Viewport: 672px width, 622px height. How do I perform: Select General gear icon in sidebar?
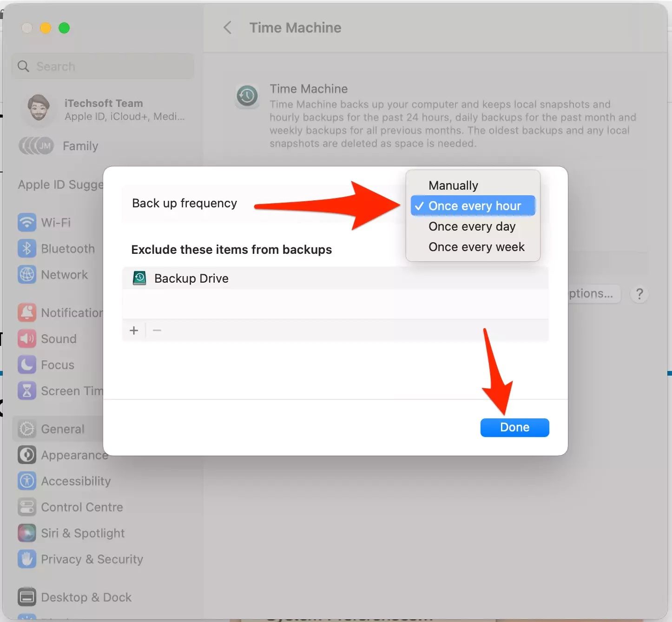click(27, 429)
